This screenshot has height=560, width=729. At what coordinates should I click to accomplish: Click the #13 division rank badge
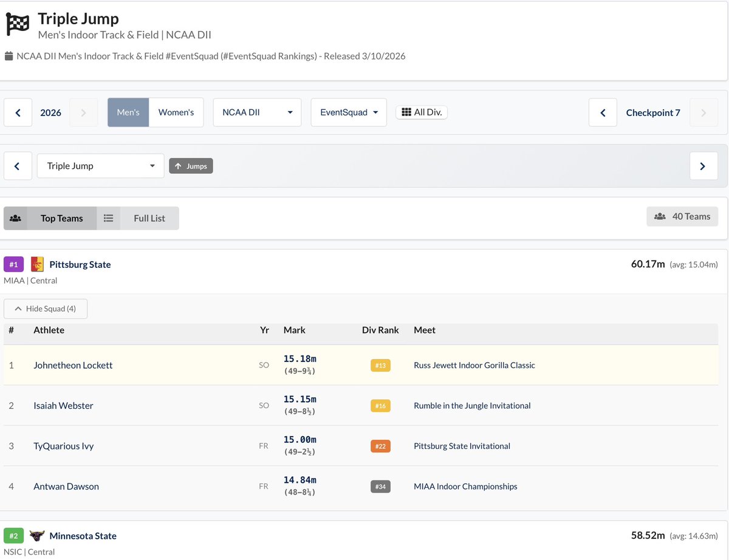pyautogui.click(x=380, y=365)
